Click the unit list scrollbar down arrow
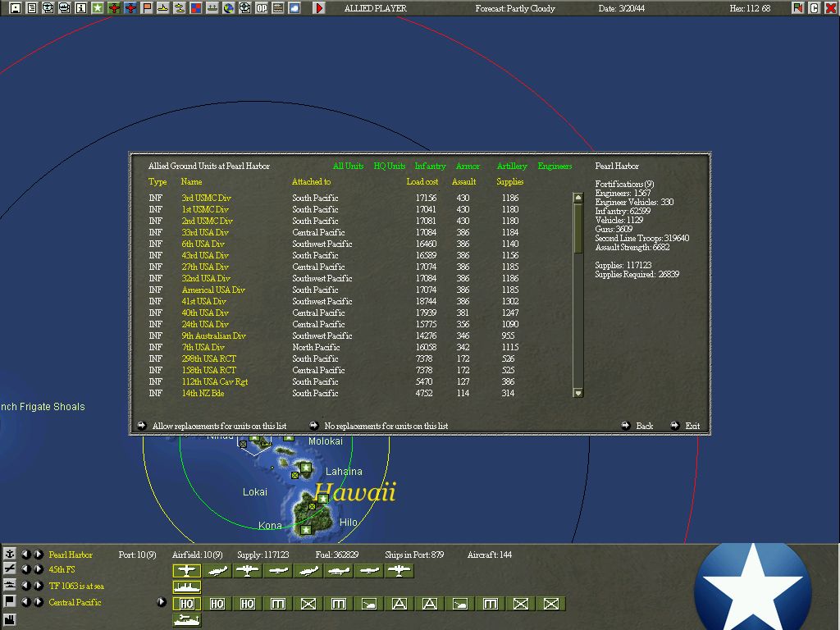This screenshot has width=840, height=630. point(578,393)
